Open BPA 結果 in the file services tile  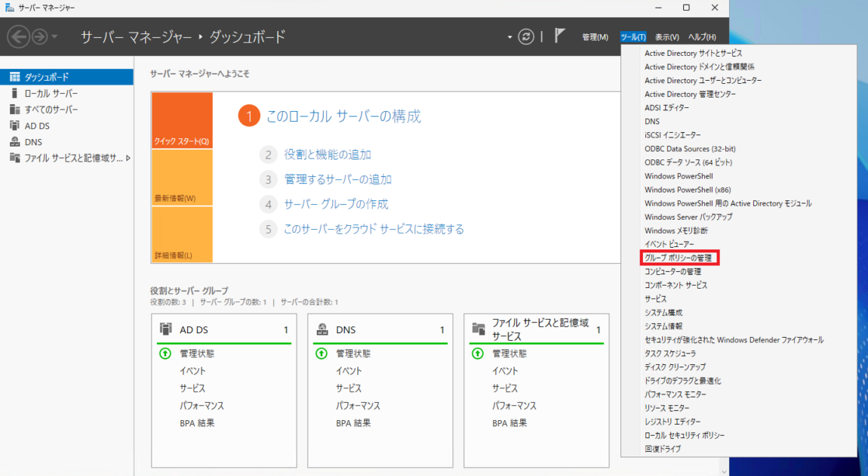pyautogui.click(x=509, y=423)
